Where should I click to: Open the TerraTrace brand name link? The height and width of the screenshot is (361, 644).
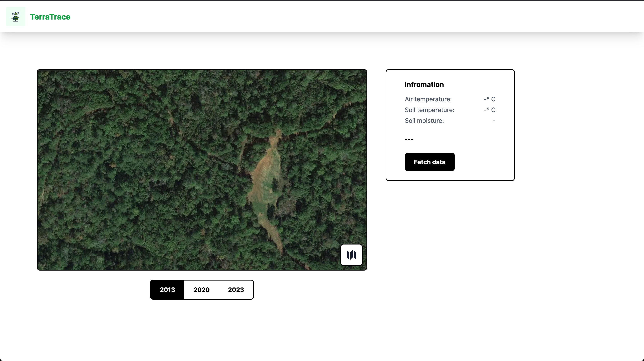click(x=50, y=17)
